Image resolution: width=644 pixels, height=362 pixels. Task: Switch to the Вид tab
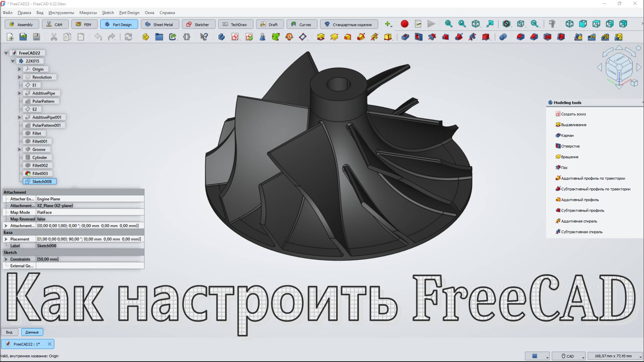(9, 332)
